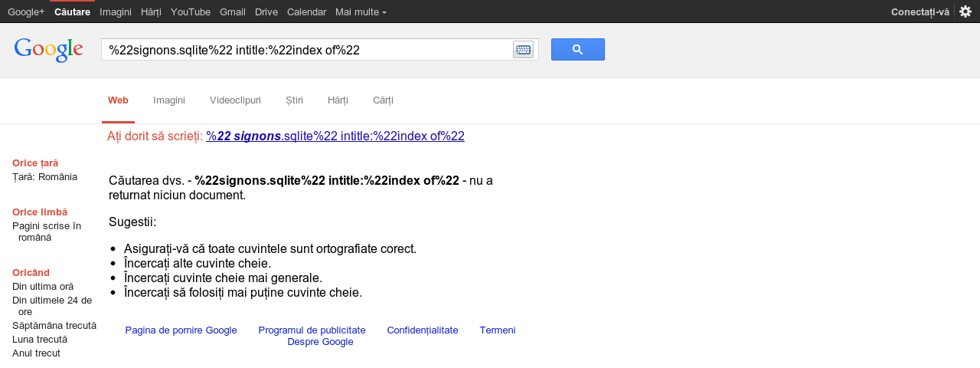Image resolution: width=980 pixels, height=368 pixels.
Task: Go to the Google logo homepage
Action: (x=49, y=50)
